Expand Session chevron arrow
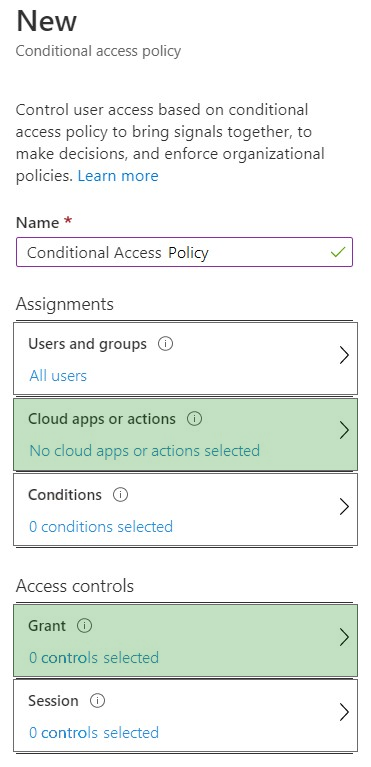Viewport: 371px width, 767px height. 344,712
